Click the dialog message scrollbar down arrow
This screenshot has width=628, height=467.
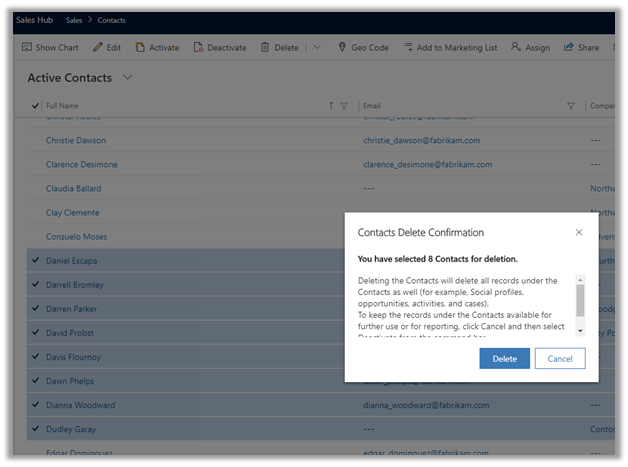pyautogui.click(x=581, y=331)
